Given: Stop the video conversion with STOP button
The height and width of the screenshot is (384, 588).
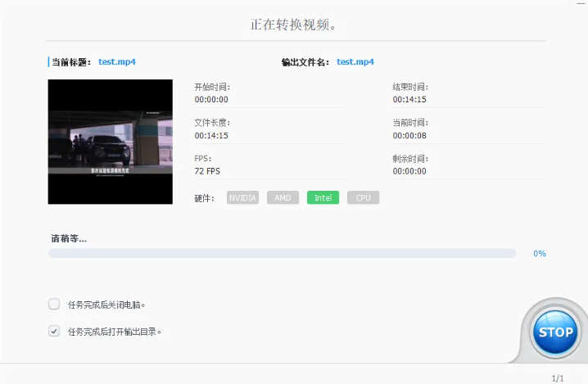Looking at the screenshot, I should click(x=555, y=332).
